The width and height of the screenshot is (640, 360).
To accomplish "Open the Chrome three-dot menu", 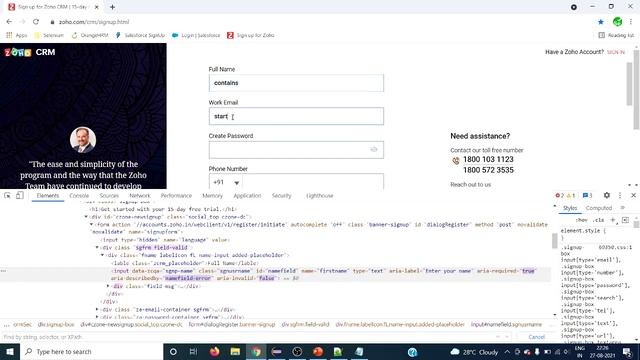I will point(631,22).
